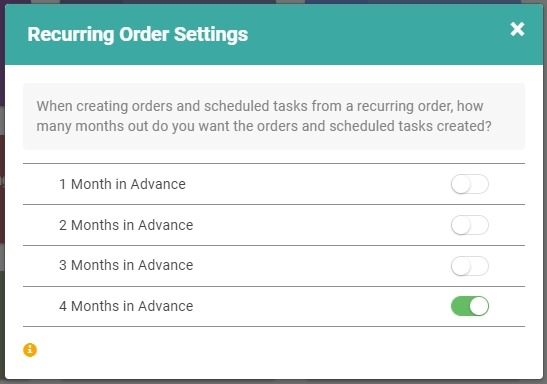The height and width of the screenshot is (384, 547).
Task: Click the white X in the header
Action: coord(517,29)
